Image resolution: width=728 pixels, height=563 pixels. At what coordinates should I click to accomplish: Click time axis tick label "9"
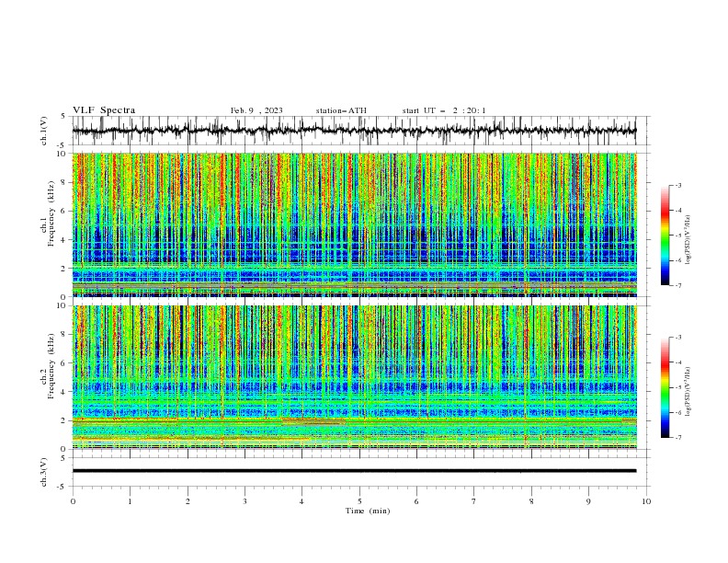pyautogui.click(x=588, y=501)
